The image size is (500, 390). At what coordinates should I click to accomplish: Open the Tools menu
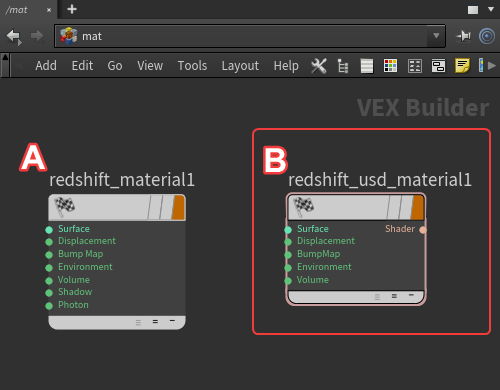[192, 66]
